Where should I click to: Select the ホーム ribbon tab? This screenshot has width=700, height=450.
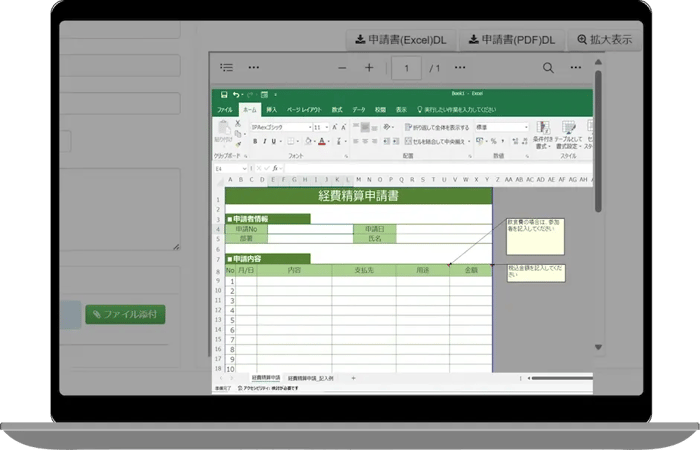pyautogui.click(x=250, y=110)
